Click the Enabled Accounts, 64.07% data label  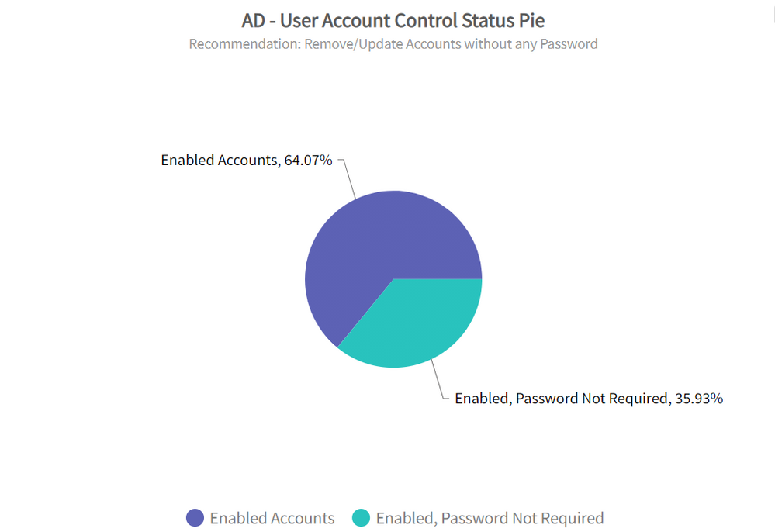pos(246,161)
